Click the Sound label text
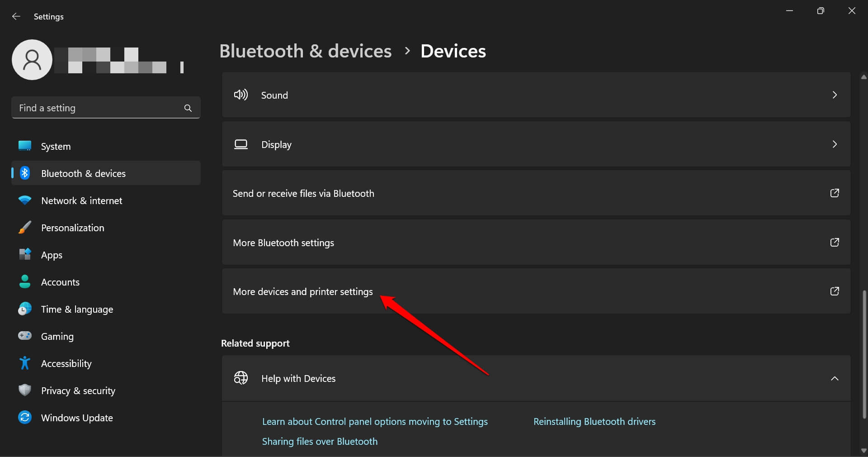Viewport: 868px width, 457px height. [274, 95]
